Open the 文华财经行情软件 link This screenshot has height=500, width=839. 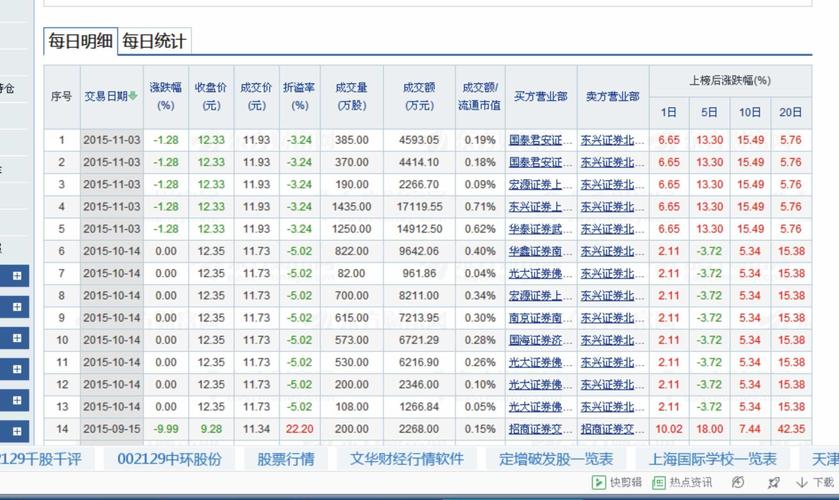407,459
